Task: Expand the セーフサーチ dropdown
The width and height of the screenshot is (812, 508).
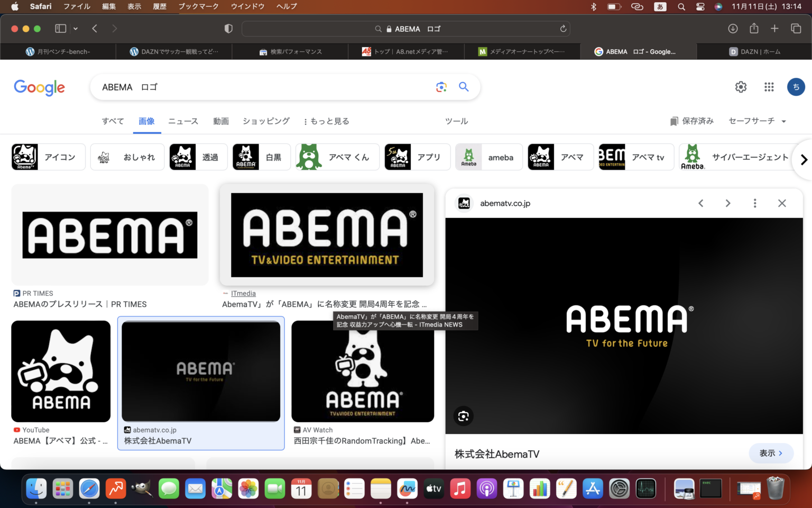Action: click(x=757, y=121)
